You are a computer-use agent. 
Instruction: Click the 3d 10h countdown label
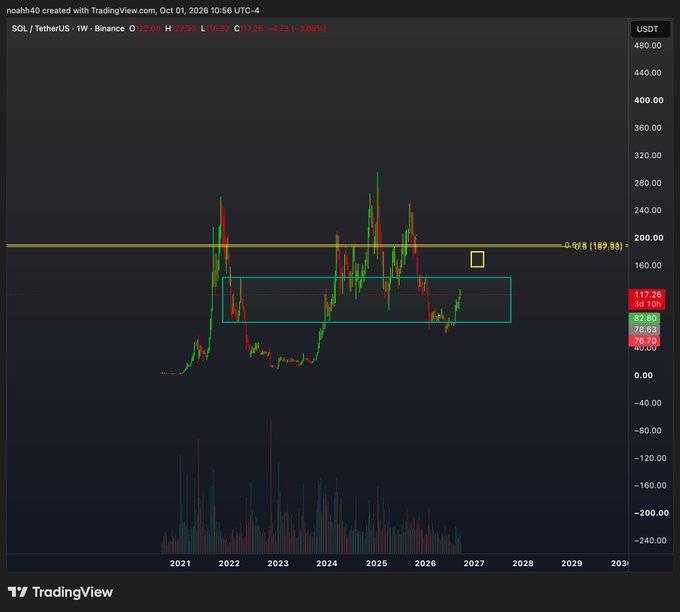pyautogui.click(x=647, y=304)
